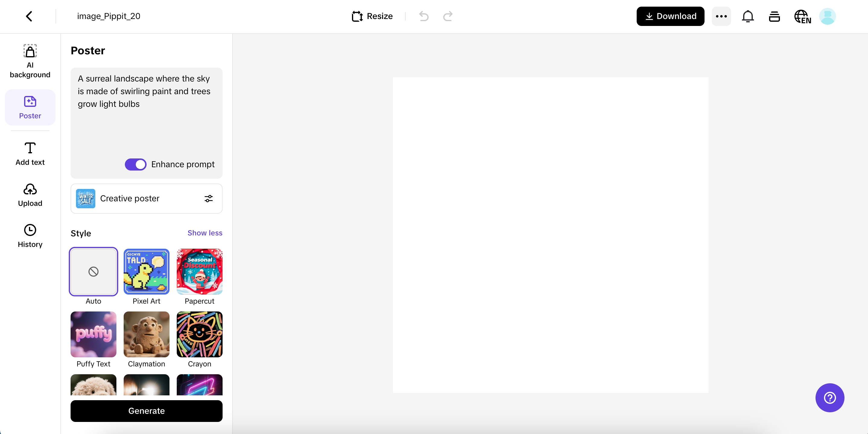Click the Generate button

coord(146,411)
